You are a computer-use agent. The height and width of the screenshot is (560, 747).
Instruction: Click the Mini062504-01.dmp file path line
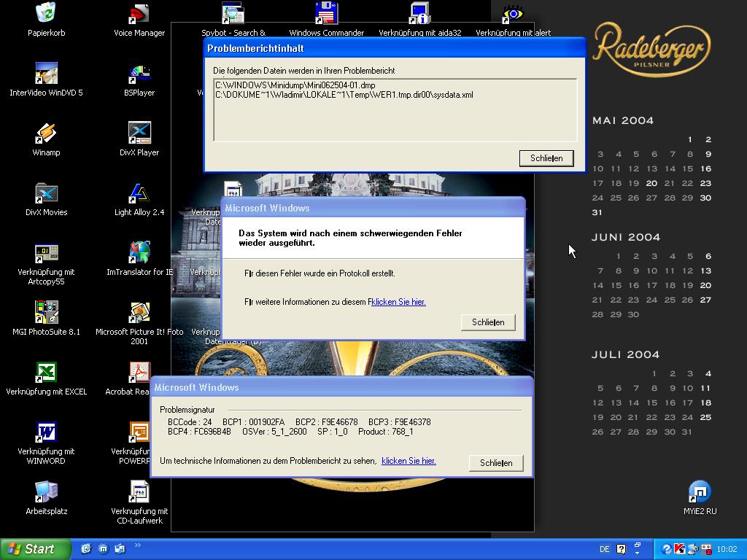[295, 85]
